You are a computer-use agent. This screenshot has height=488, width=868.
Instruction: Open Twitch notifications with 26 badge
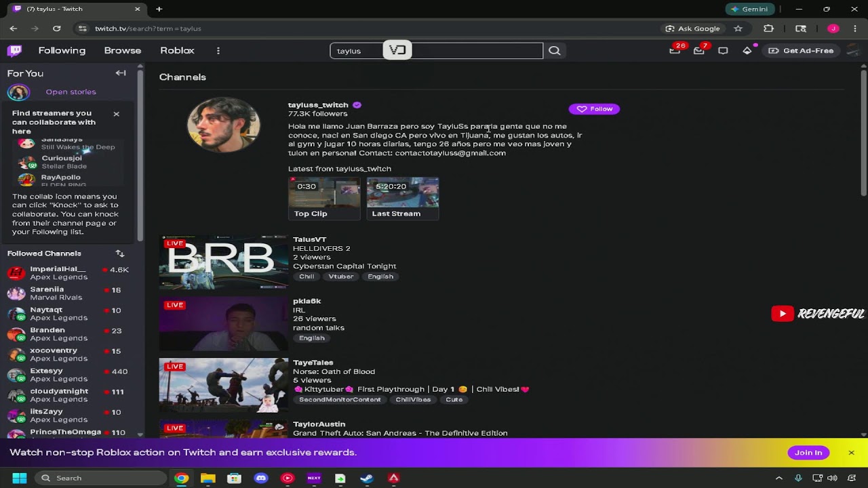[x=675, y=51]
